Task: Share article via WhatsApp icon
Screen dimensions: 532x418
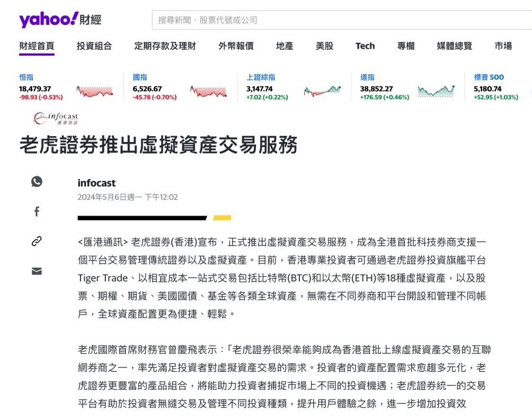Action: (x=37, y=182)
